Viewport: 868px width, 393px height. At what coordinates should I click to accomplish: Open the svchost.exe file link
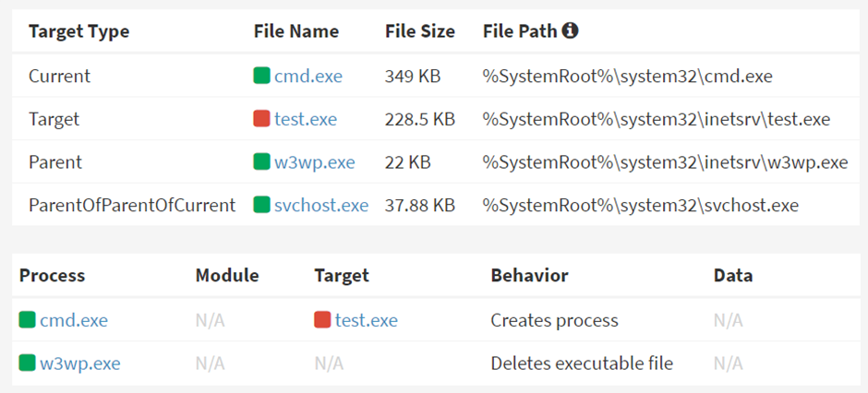click(x=321, y=206)
